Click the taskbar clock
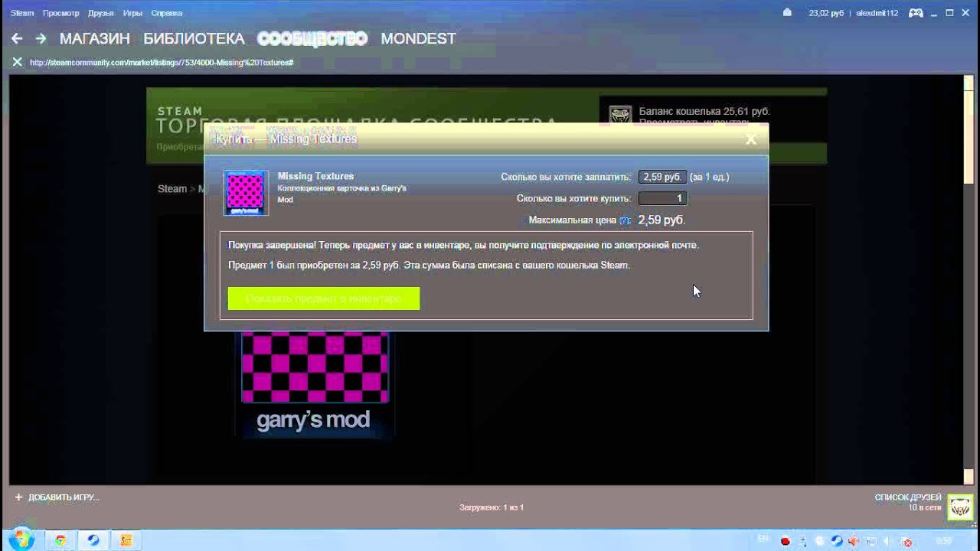 [943, 541]
